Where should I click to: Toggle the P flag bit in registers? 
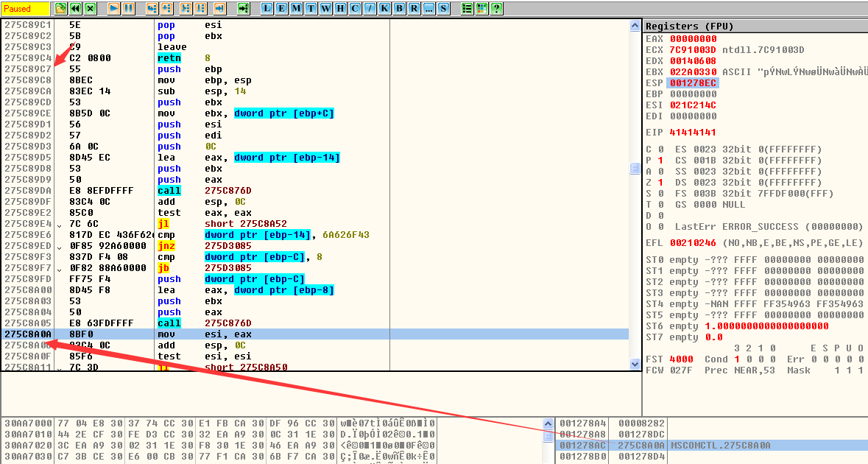tap(660, 161)
